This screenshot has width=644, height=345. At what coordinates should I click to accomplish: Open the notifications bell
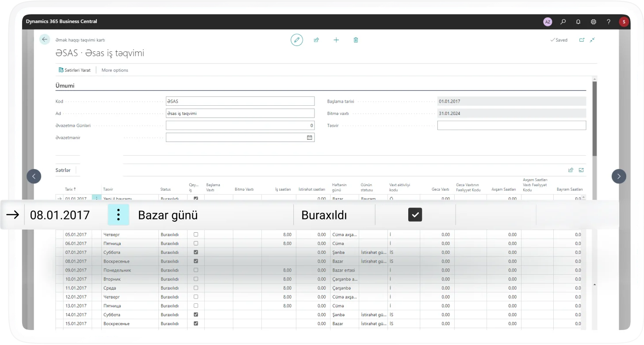click(578, 22)
